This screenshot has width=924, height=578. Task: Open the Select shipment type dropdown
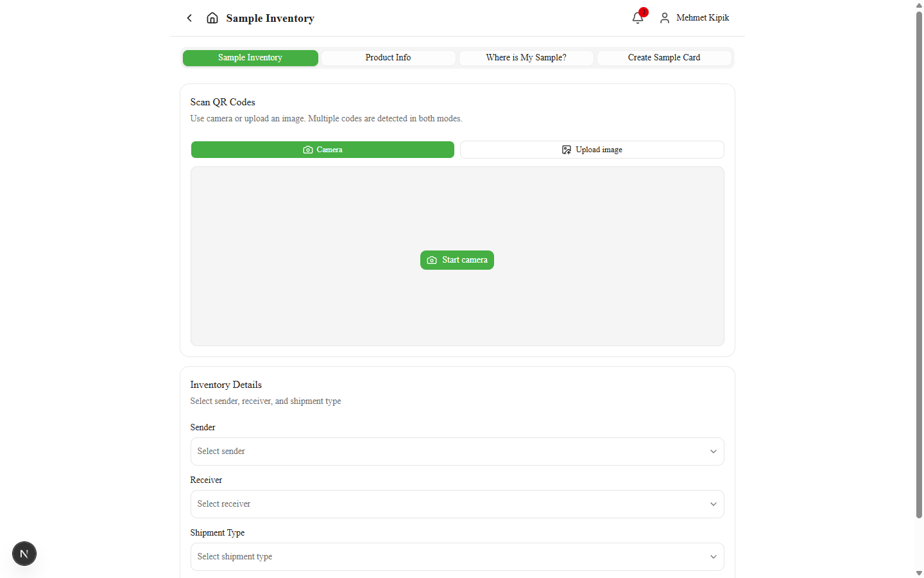click(x=458, y=557)
